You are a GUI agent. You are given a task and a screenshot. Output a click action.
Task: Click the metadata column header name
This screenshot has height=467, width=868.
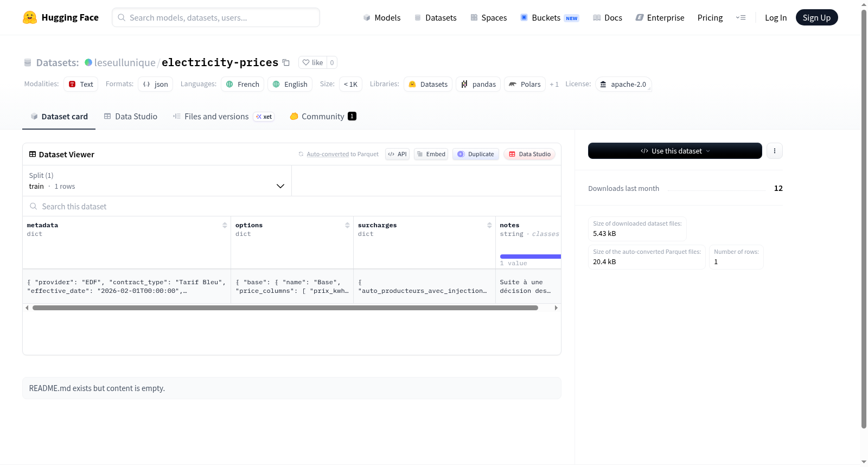click(42, 225)
